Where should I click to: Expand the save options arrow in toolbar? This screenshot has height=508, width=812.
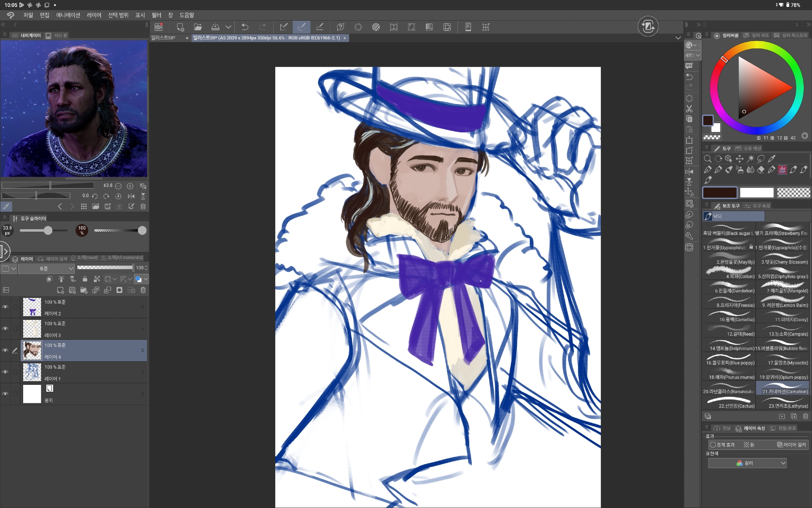point(229,27)
